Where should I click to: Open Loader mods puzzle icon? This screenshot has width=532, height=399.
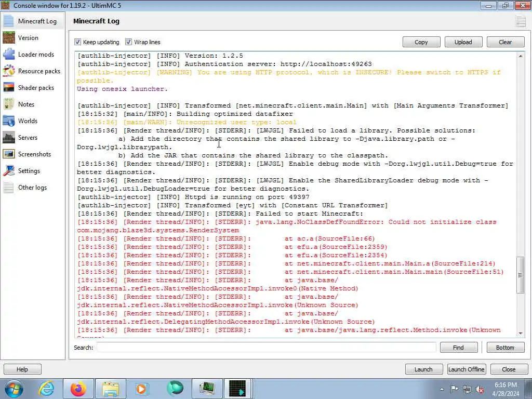tap(9, 54)
